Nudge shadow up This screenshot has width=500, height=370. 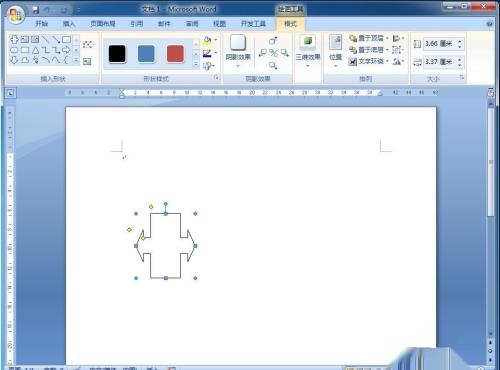[x=273, y=41]
